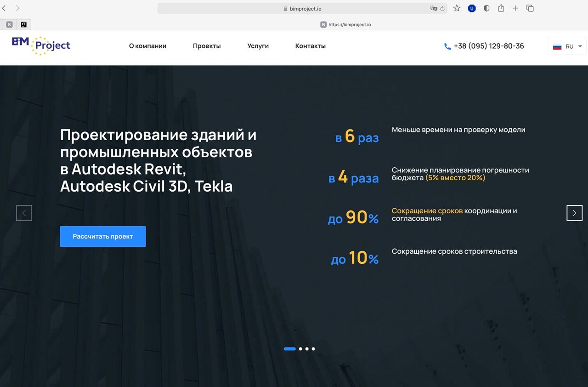Bookmark page with the star icon
588x387 pixels.
457,8
